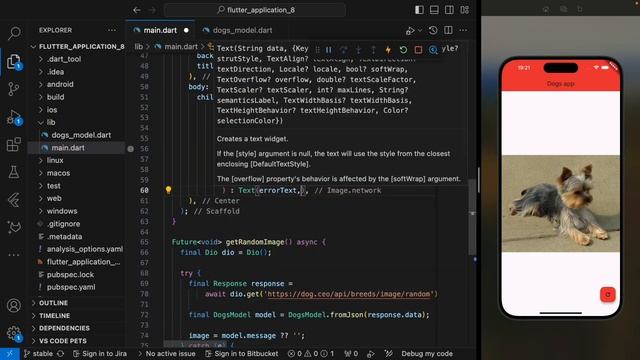Stop the debug session

pyautogui.click(x=418, y=50)
